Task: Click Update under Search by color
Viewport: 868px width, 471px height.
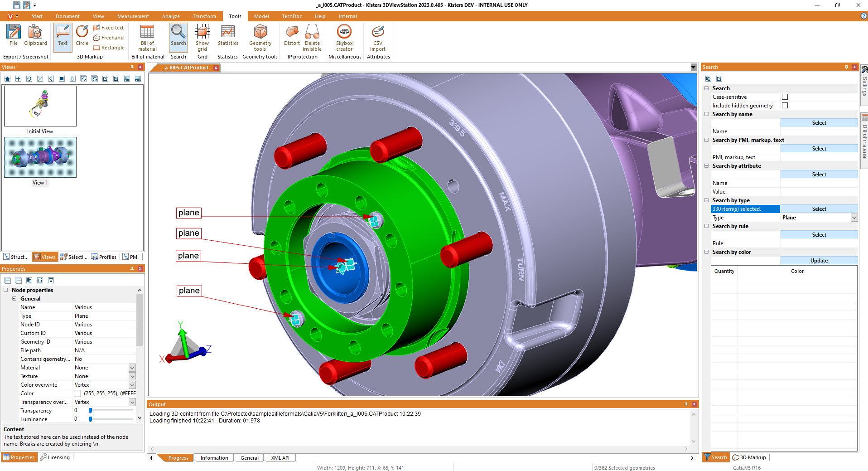Action: 819,261
